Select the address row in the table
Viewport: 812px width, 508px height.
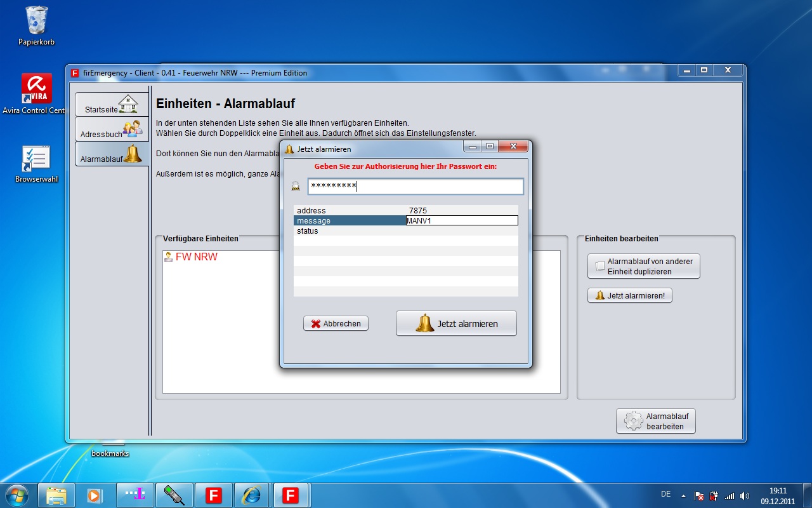point(349,211)
